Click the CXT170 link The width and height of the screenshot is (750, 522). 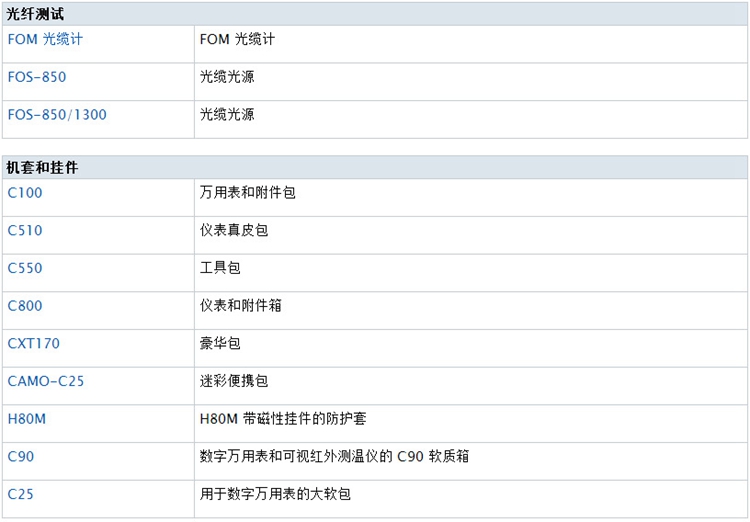[x=33, y=344]
